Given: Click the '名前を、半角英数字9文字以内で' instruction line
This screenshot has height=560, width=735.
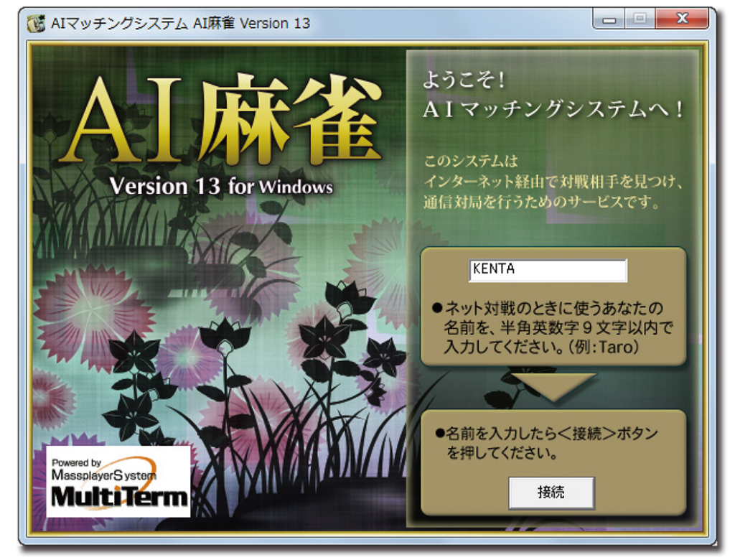Looking at the screenshot, I should click(x=558, y=328).
